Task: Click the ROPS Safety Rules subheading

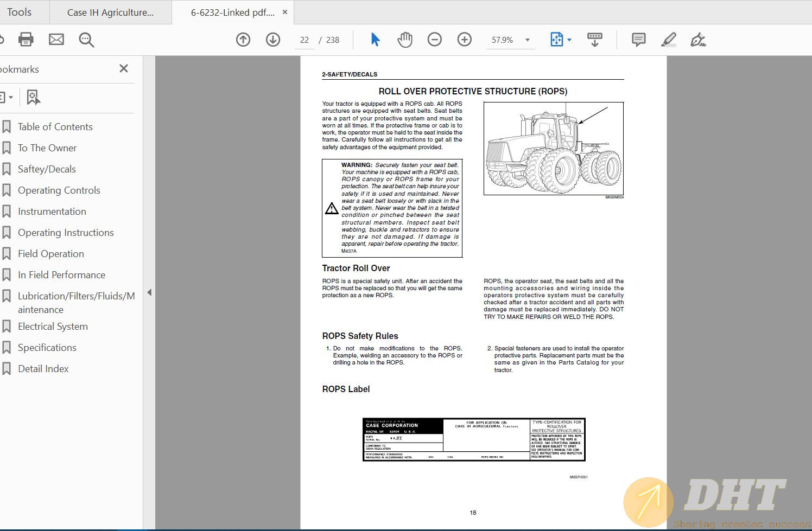Action: click(x=360, y=336)
